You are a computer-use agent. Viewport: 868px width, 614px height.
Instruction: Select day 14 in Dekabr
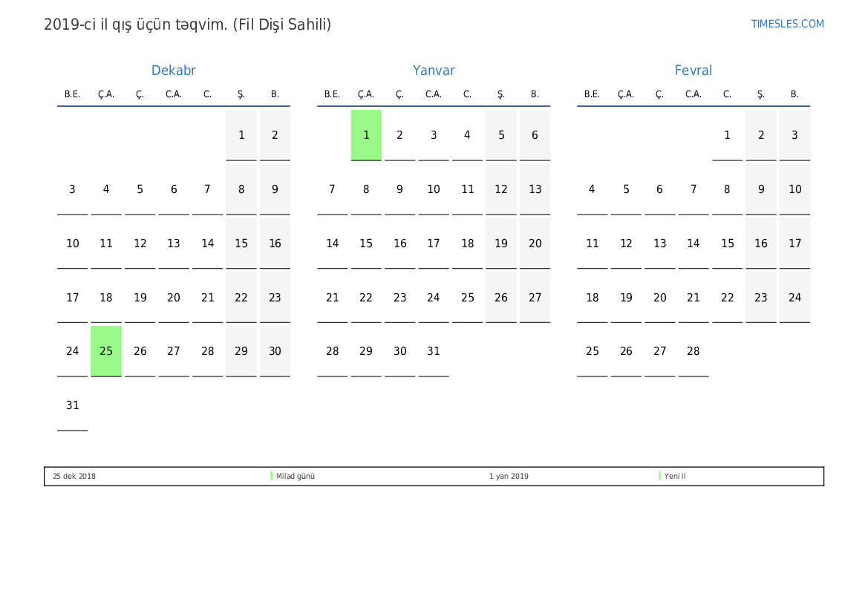208,244
